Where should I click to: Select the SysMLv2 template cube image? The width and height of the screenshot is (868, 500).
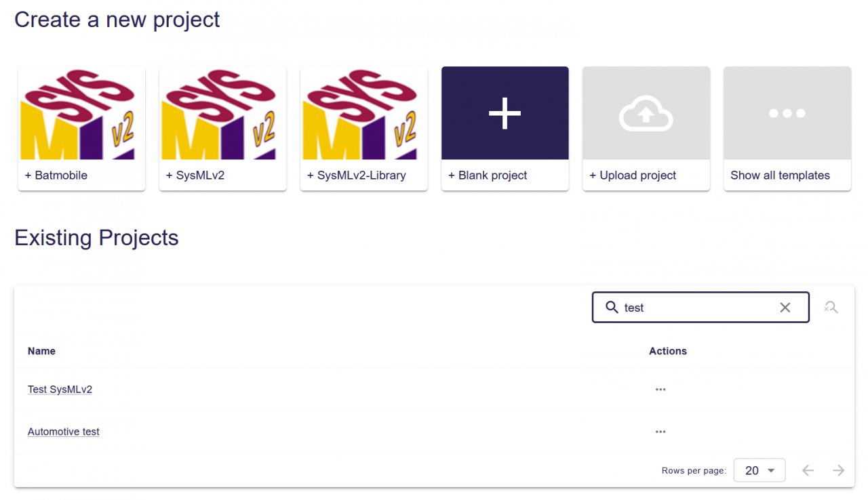click(222, 113)
